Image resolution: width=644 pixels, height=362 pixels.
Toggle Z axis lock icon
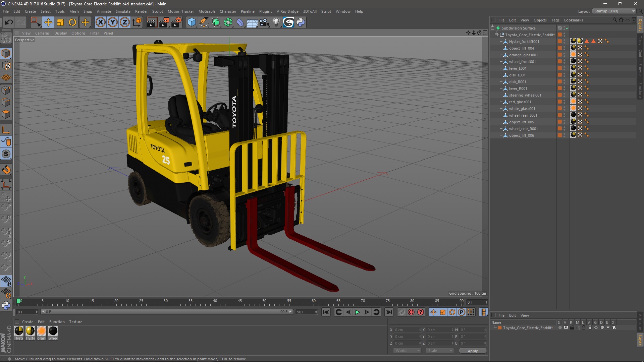pyautogui.click(x=125, y=22)
